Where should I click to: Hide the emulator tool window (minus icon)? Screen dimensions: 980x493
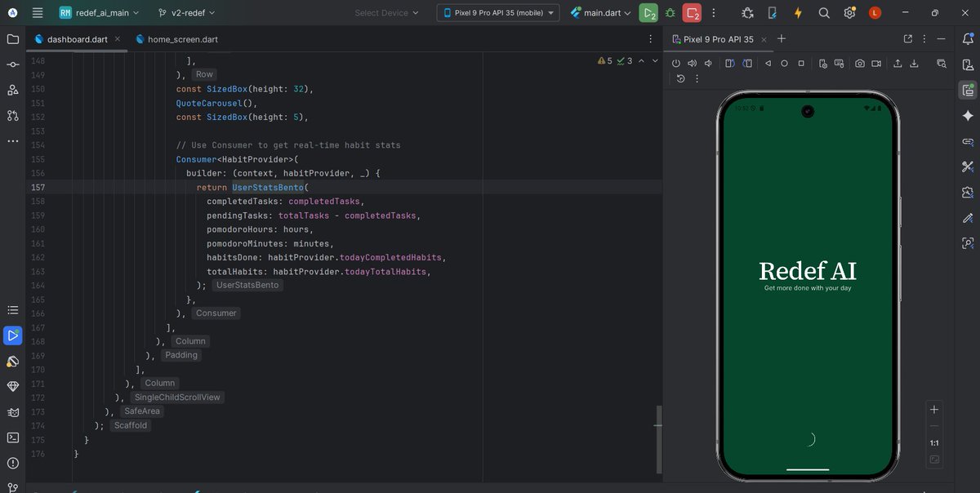pyautogui.click(x=943, y=39)
